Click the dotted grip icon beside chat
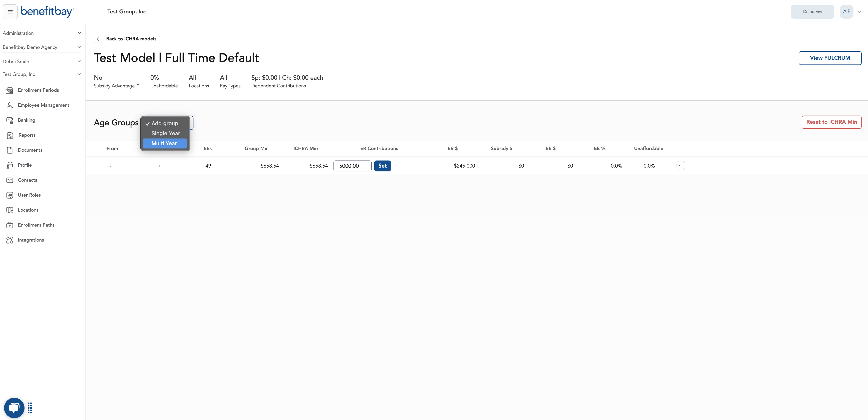 (30, 408)
